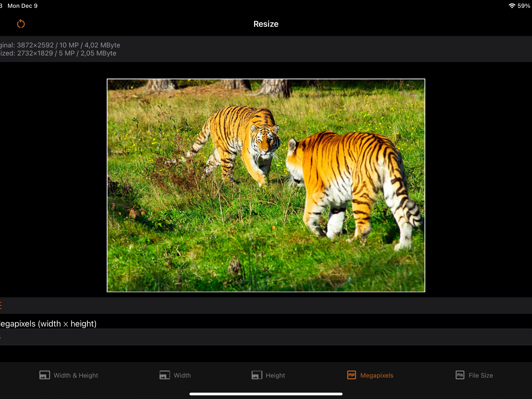Select the Height resize tab
The width and height of the screenshot is (532, 399).
tap(268, 375)
